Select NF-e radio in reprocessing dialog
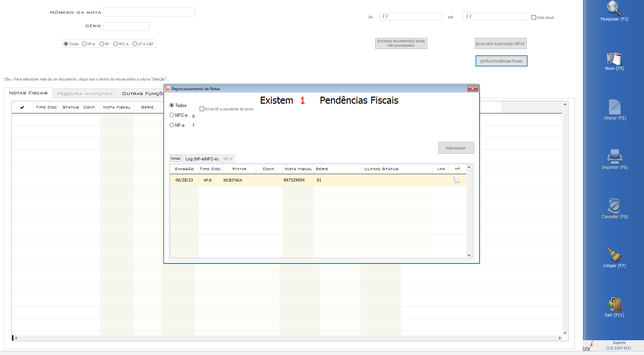Viewport: 644px width, 355px height. [172, 125]
